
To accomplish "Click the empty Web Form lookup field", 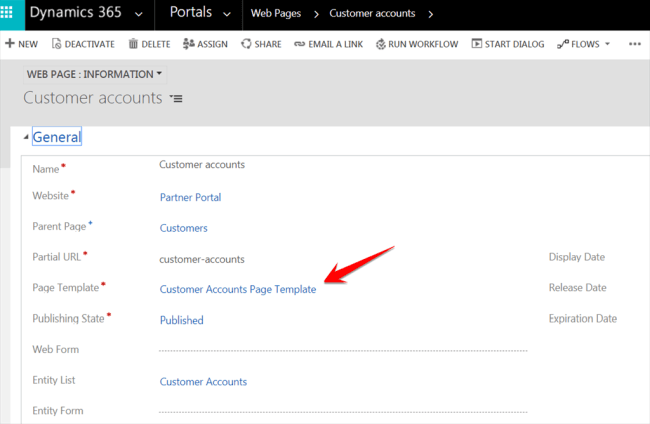I will pyautogui.click(x=343, y=349).
